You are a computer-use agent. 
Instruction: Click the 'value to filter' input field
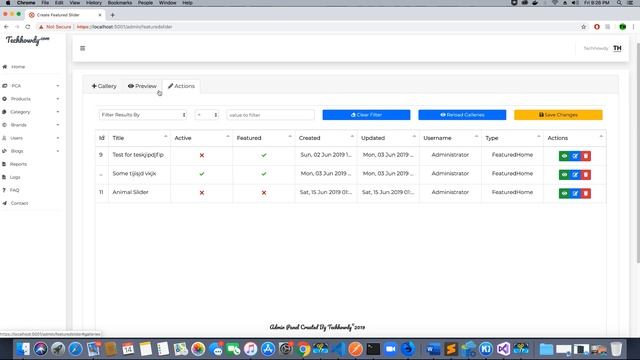point(270,115)
